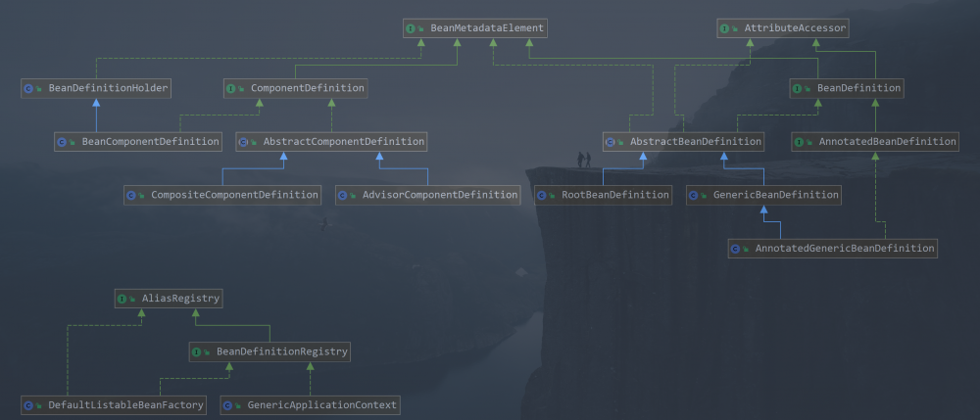The height and width of the screenshot is (420, 980).
Task: Click the class icon on BeanDefinitionHolder
Action: [29, 88]
